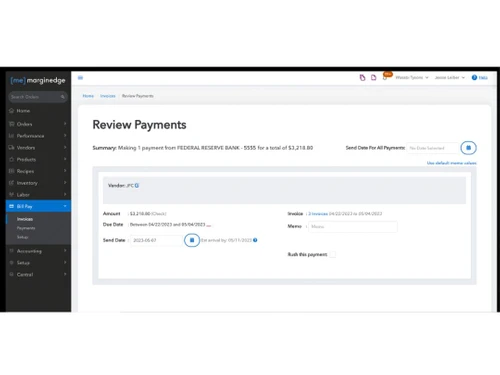
Task: Expand the Vendors menu chevron
Action: coord(65,147)
